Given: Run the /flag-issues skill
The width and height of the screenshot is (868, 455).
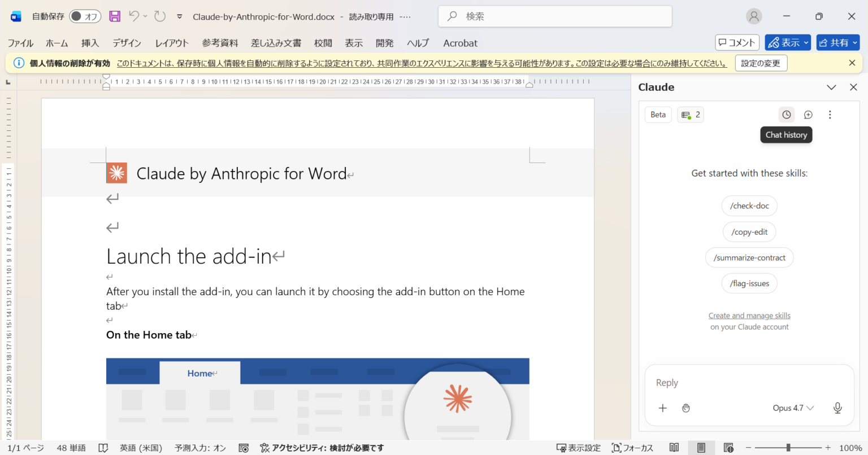Looking at the screenshot, I should (x=749, y=283).
